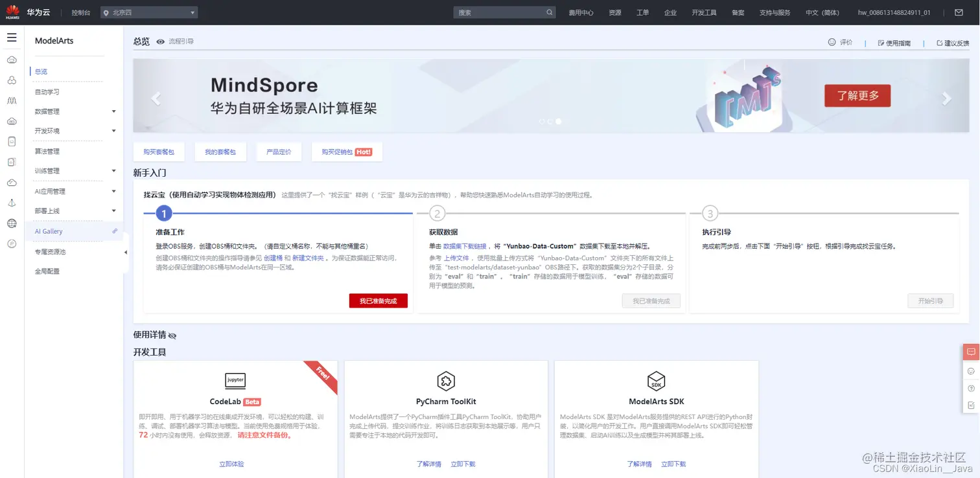The height and width of the screenshot is (478, 980).
Task: Click 立即体验 under CodeLab
Action: click(x=231, y=464)
